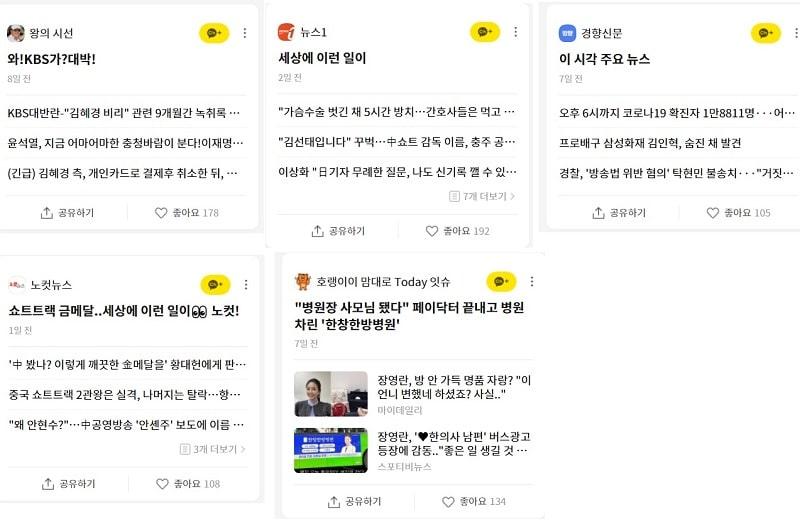Click the 뉴스1 channel logo

(x=286, y=32)
